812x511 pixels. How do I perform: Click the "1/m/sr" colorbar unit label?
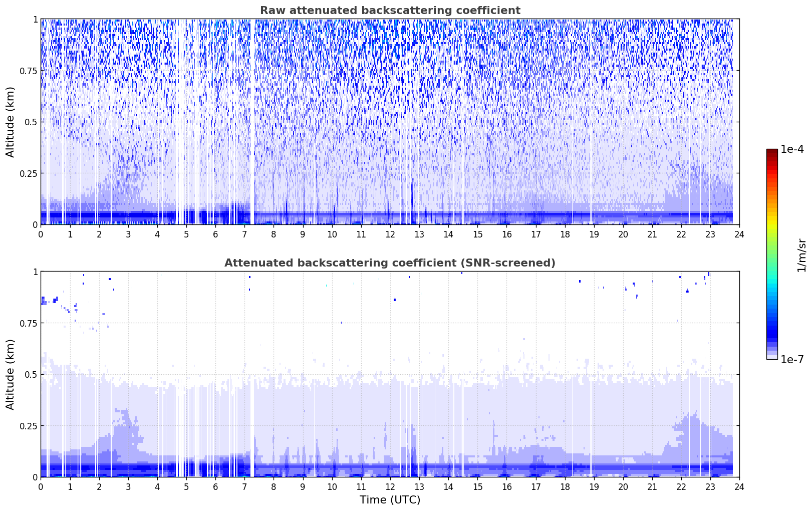click(x=801, y=255)
